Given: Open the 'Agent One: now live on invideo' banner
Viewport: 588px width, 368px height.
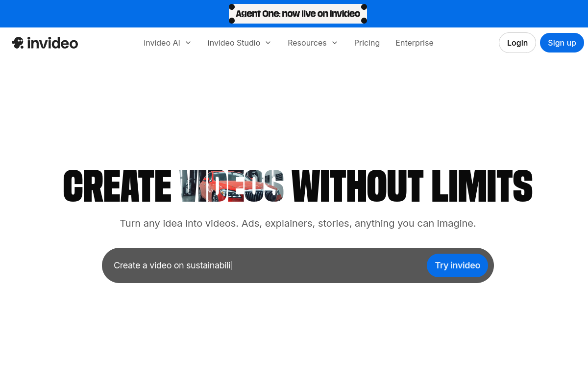Looking at the screenshot, I should click(298, 14).
